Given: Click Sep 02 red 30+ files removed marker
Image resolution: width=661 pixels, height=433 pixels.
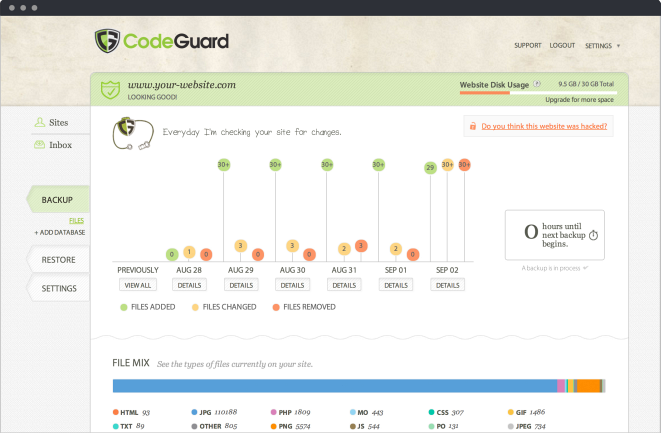Looking at the screenshot, I should click(464, 164).
